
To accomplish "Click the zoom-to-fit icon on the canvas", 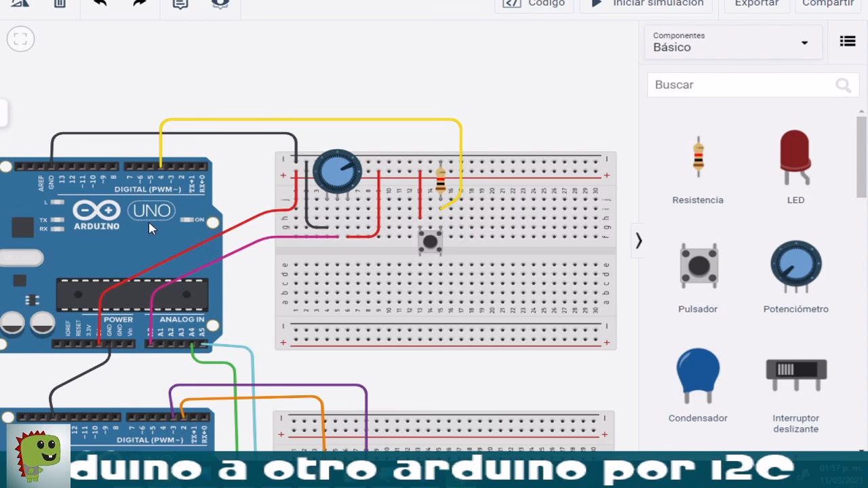I will point(20,39).
